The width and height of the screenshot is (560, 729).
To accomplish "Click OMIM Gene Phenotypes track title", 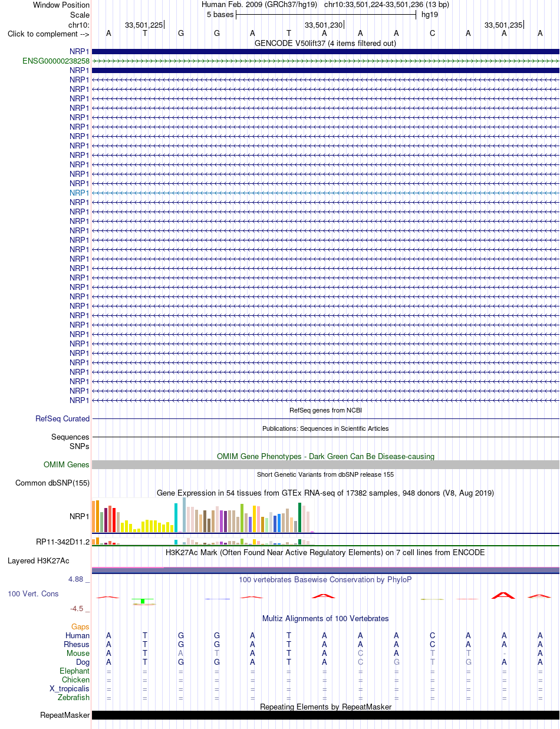I will (325, 456).
